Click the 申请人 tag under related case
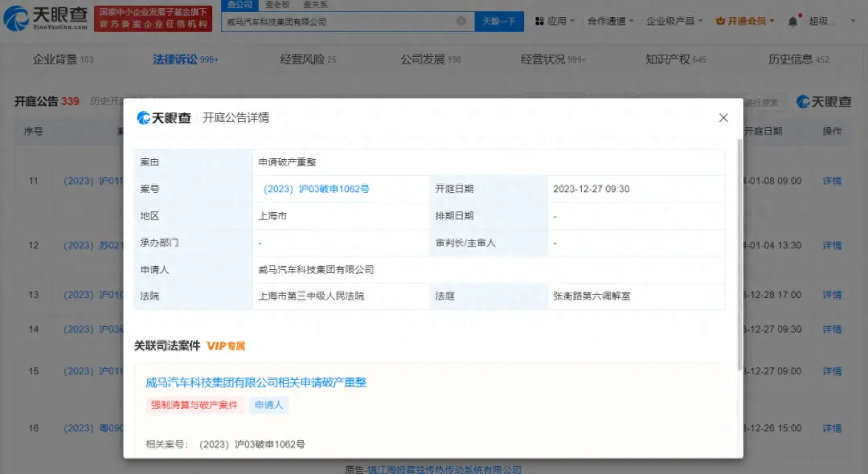 [268, 405]
